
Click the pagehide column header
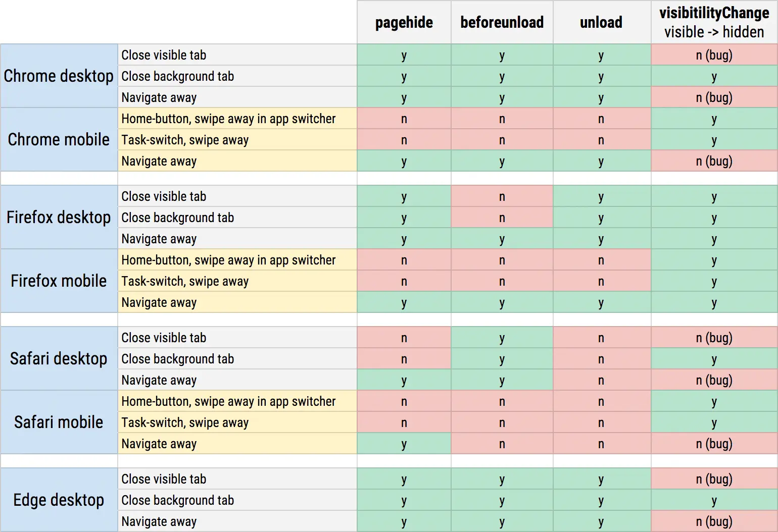tap(404, 22)
